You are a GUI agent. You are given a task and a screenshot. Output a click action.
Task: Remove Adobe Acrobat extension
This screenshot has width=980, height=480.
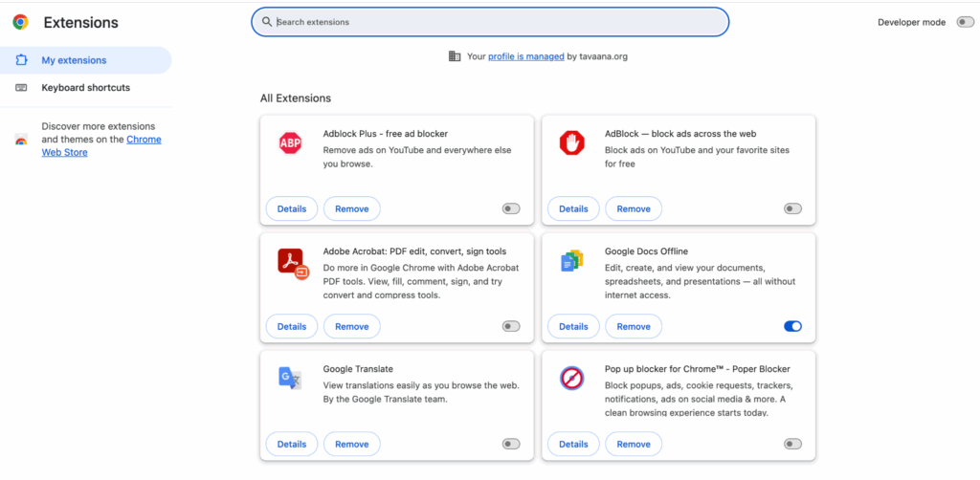pos(352,326)
